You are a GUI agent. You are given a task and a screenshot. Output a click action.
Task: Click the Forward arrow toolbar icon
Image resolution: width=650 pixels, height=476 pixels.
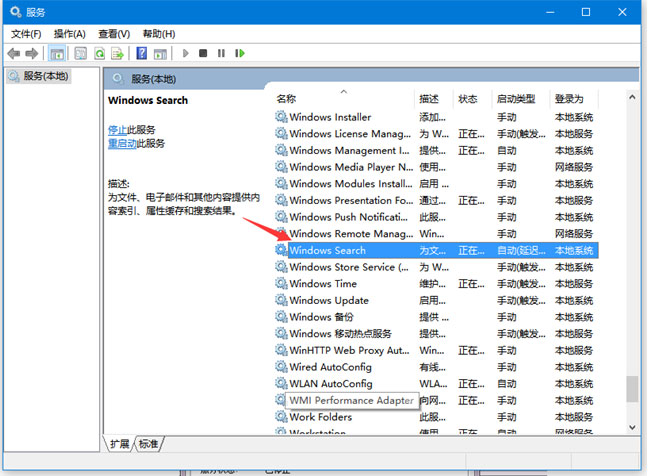click(x=32, y=53)
